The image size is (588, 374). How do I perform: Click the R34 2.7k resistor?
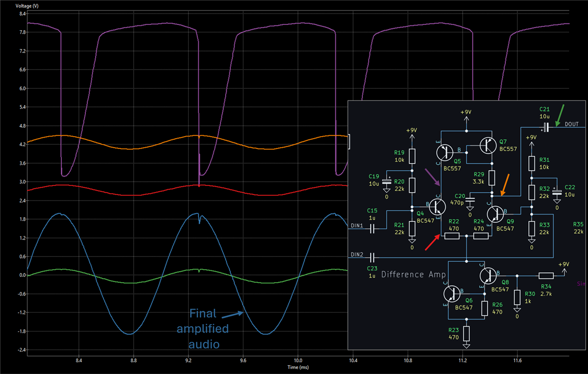click(x=546, y=276)
